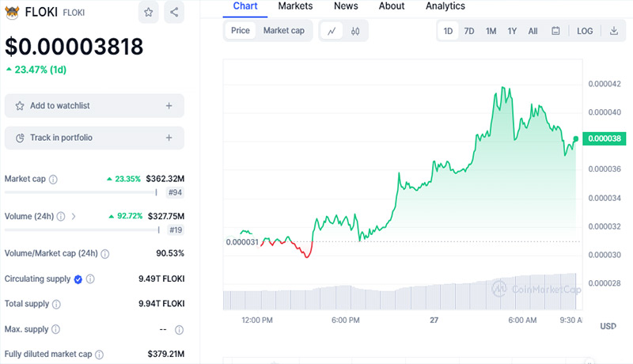Image resolution: width=633 pixels, height=364 pixels.
Task: Click Add to watchlist button
Action: [94, 106]
